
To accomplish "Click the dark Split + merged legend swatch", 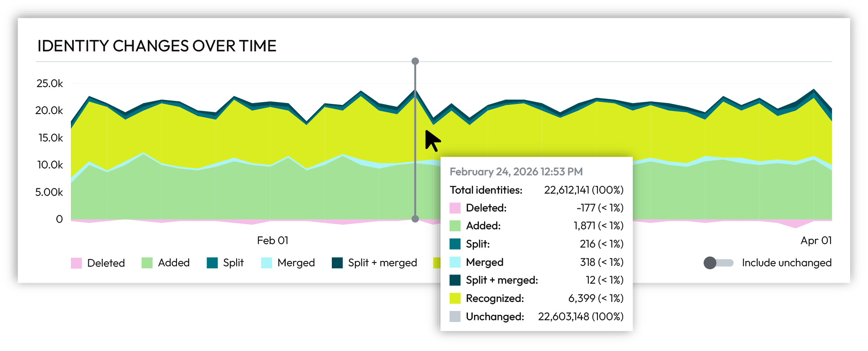I will point(337,263).
